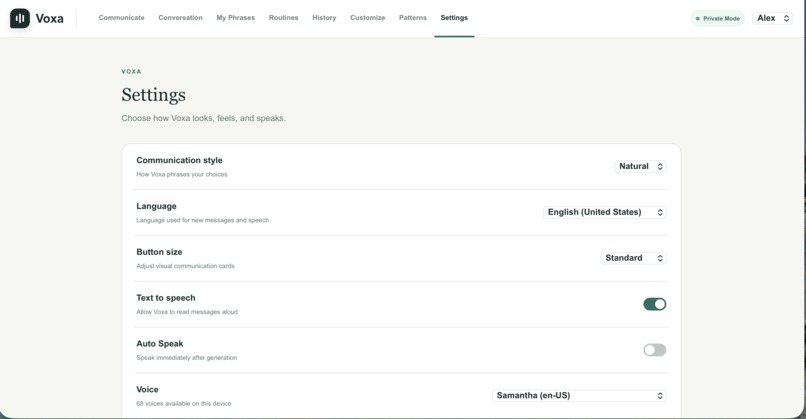The height and width of the screenshot is (419, 806).
Task: Select the Settings tab
Action: 454,17
